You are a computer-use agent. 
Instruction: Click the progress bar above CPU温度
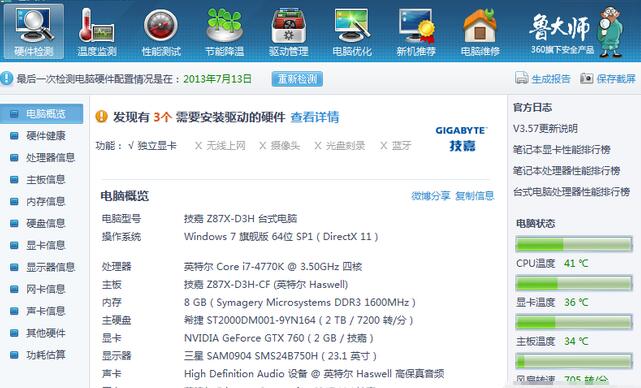coord(574,244)
